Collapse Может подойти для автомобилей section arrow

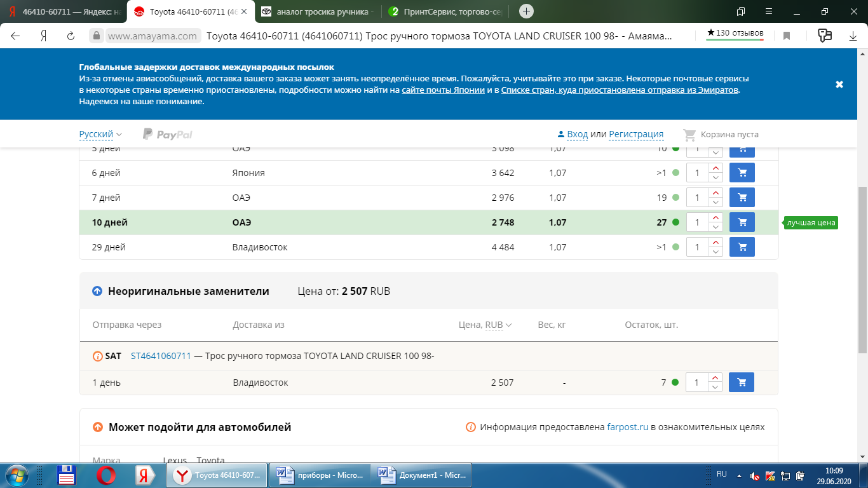(x=97, y=427)
